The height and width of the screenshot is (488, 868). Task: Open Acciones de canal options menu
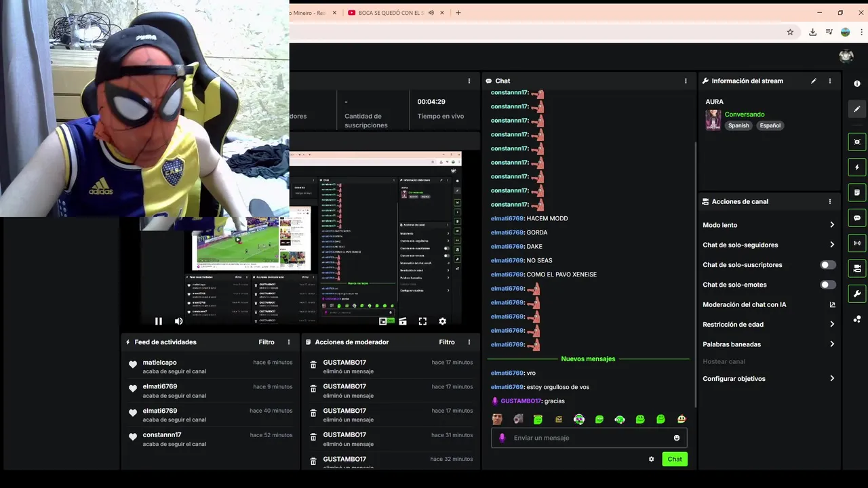point(830,201)
